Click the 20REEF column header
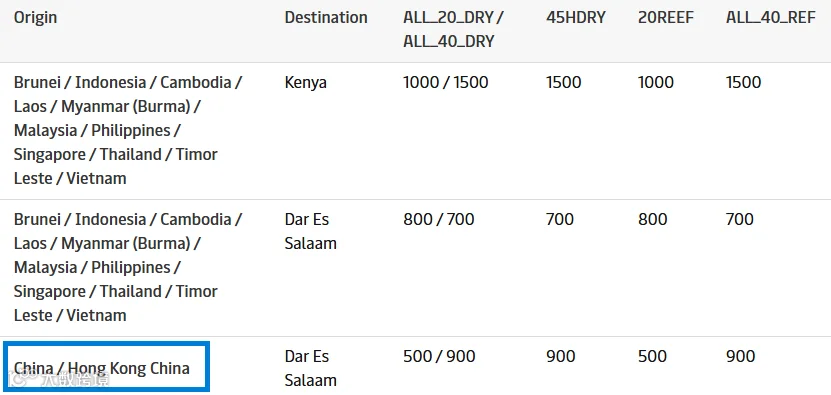The height and width of the screenshot is (395, 831). point(666,17)
